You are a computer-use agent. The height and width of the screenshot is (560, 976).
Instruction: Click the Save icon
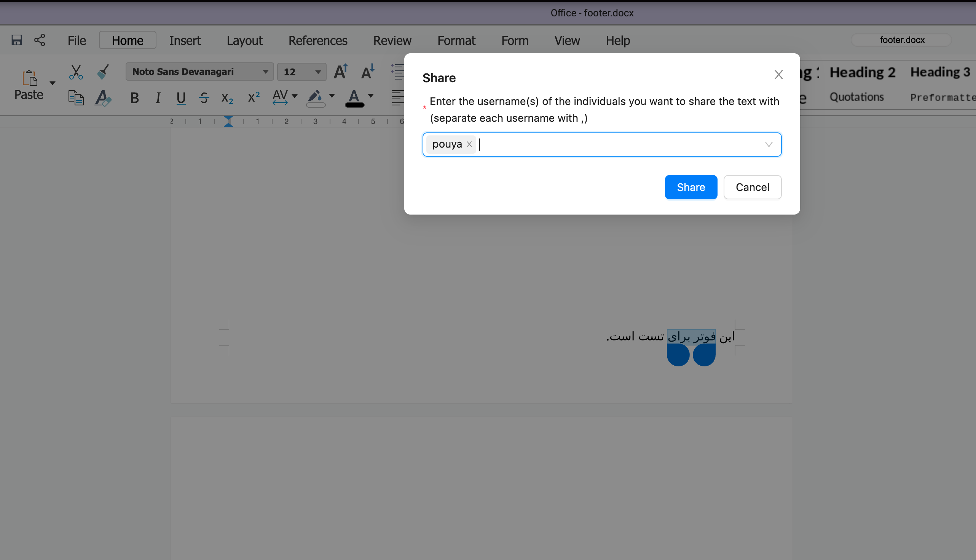click(x=16, y=40)
